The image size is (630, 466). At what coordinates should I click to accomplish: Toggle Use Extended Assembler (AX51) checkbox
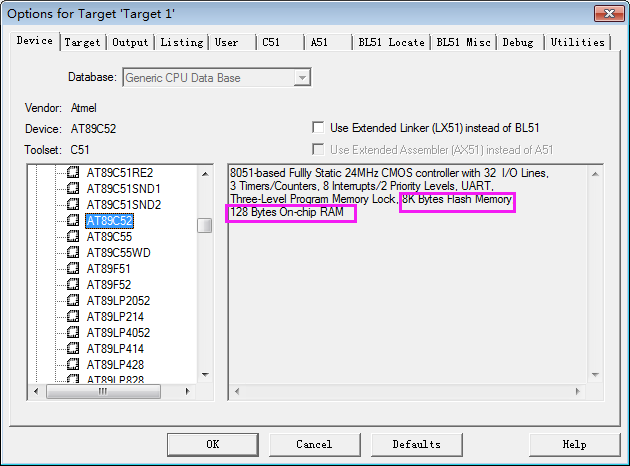point(318,149)
